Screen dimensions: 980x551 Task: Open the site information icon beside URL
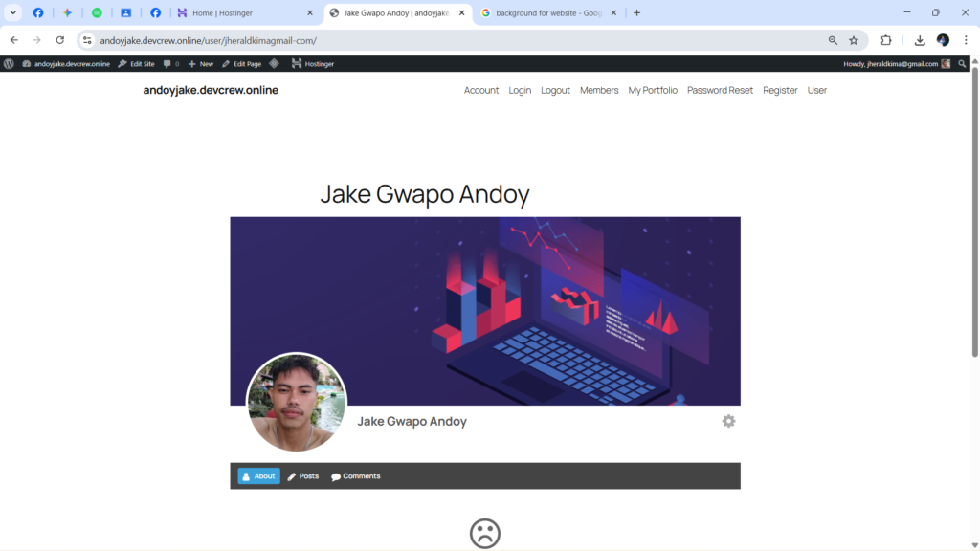coord(87,40)
